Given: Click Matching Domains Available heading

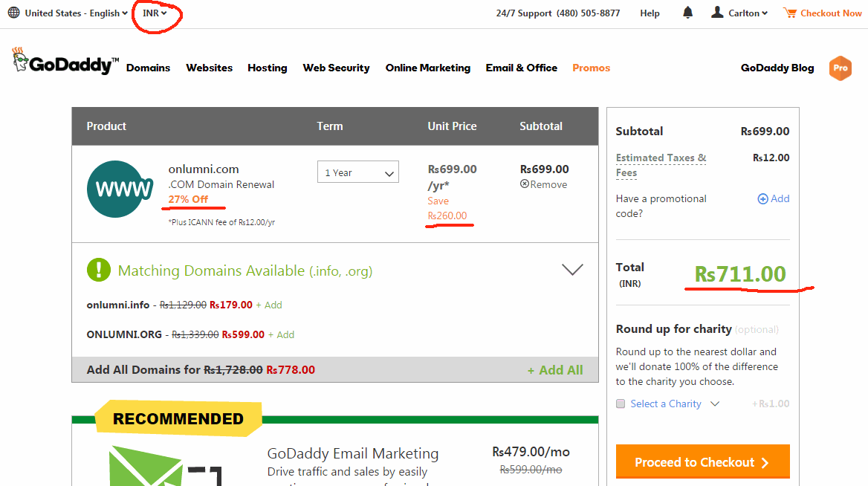Looking at the screenshot, I should click(x=244, y=270).
